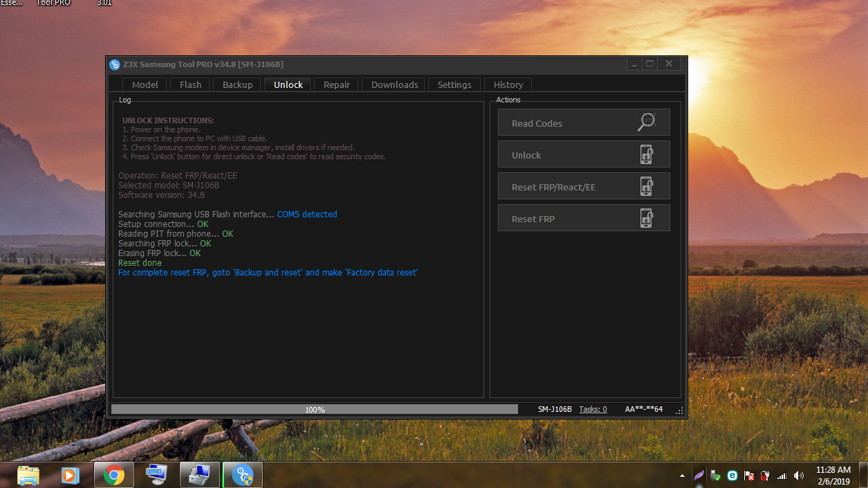Image resolution: width=868 pixels, height=488 pixels.
Task: Click the 'Reset done' log line
Action: (x=140, y=263)
